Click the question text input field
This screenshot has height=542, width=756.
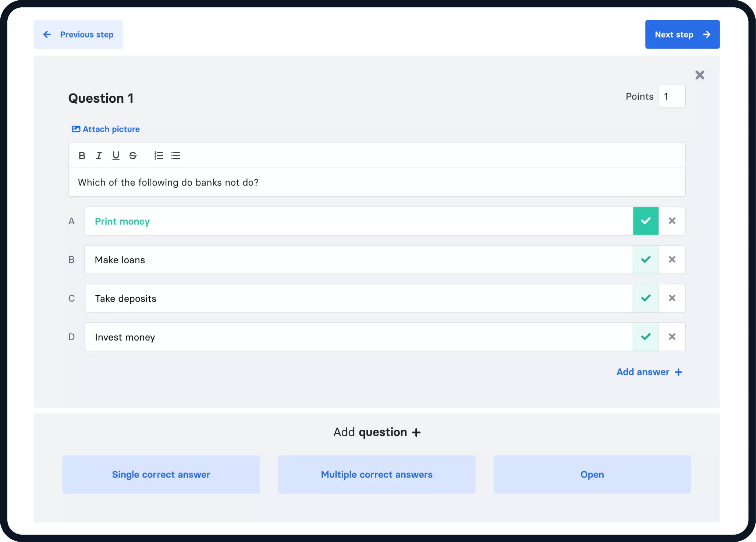click(x=377, y=182)
